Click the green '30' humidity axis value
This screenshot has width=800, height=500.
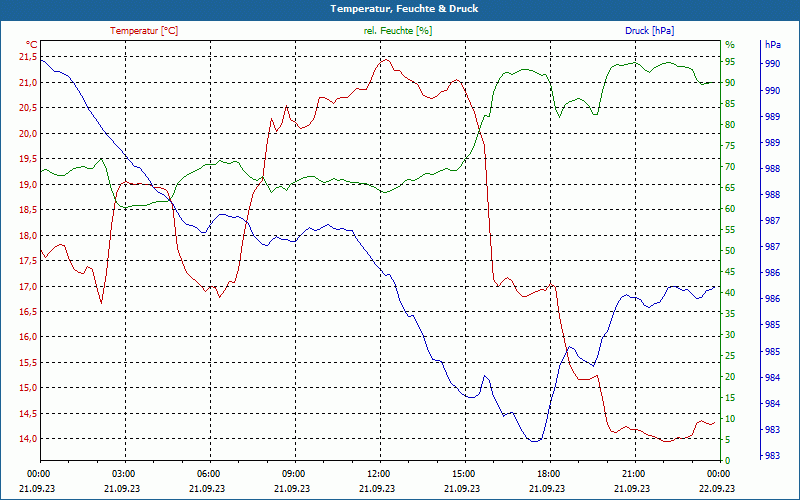(730, 335)
